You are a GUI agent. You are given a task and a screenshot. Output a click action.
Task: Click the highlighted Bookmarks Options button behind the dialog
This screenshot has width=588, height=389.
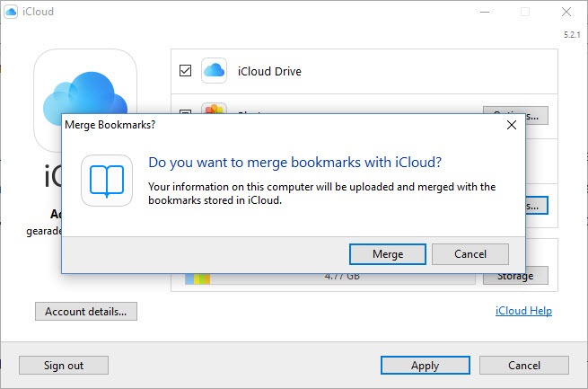point(537,206)
